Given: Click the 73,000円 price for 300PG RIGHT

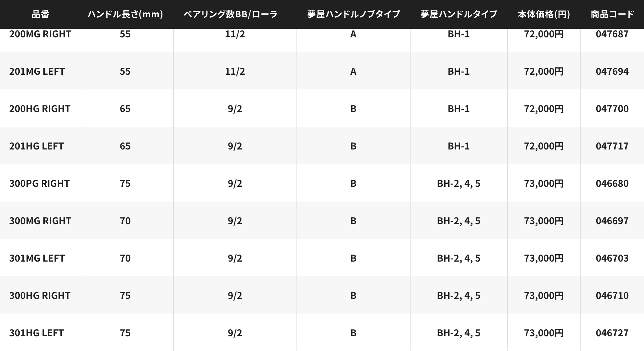Looking at the screenshot, I should coord(544,184).
